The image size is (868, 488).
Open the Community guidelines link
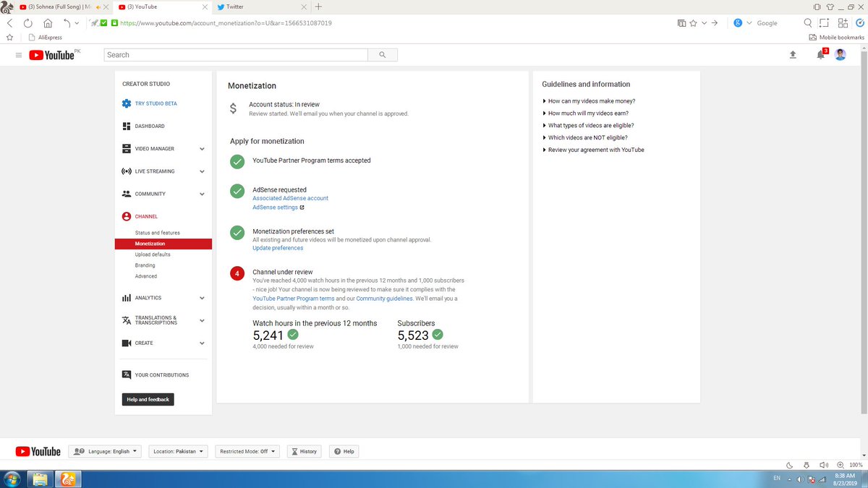[384, 299]
